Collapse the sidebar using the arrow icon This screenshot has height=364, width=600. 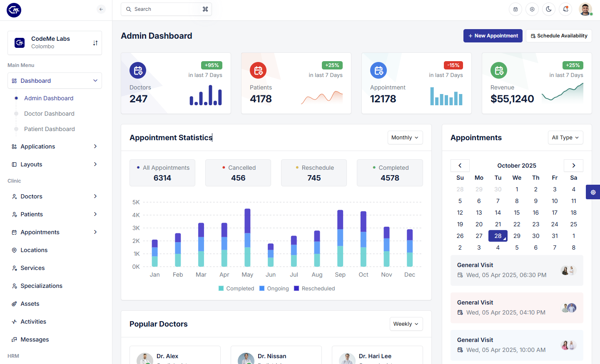(x=101, y=9)
